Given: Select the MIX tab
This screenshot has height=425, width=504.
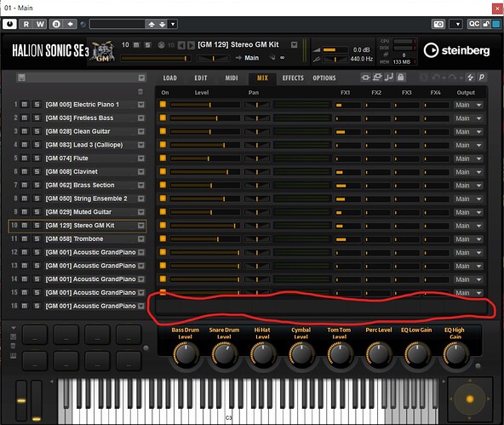Looking at the screenshot, I should (x=262, y=78).
